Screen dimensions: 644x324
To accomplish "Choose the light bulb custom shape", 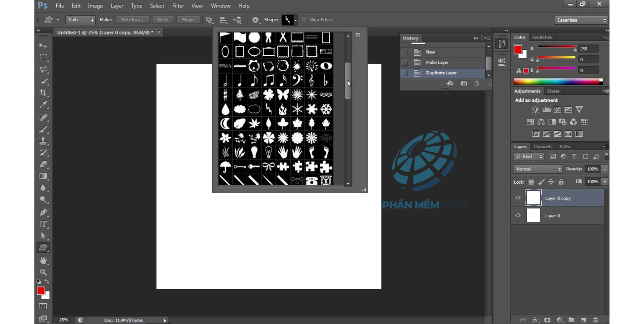I will pyautogui.click(x=254, y=152).
